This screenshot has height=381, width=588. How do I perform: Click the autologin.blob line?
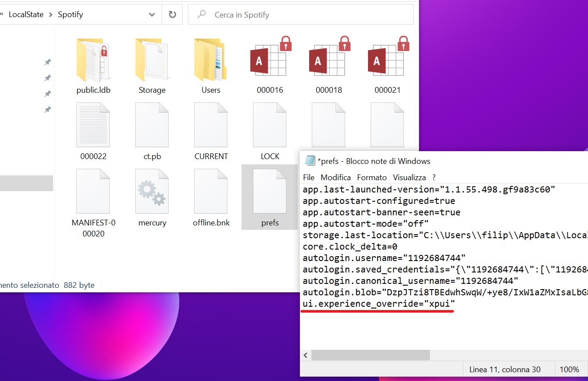(x=445, y=292)
